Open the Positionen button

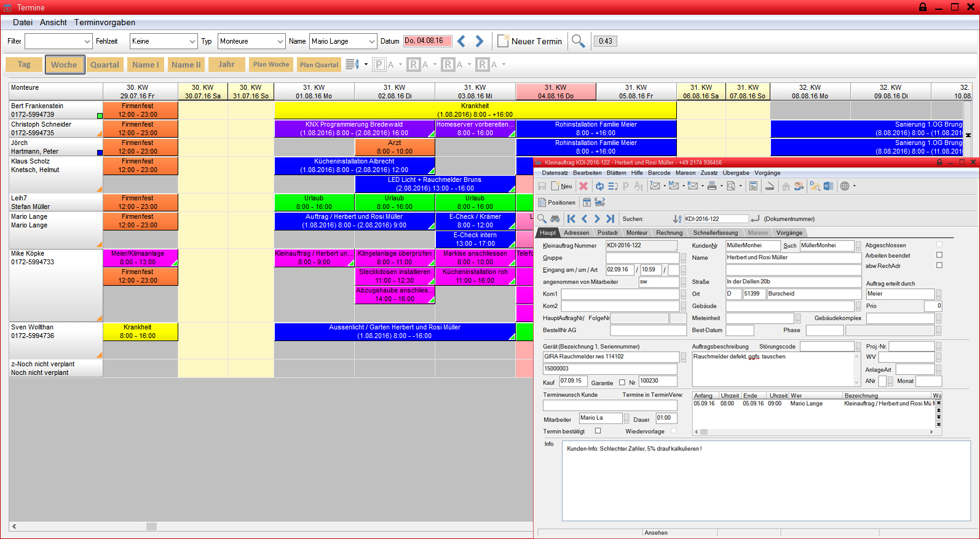coord(557,202)
